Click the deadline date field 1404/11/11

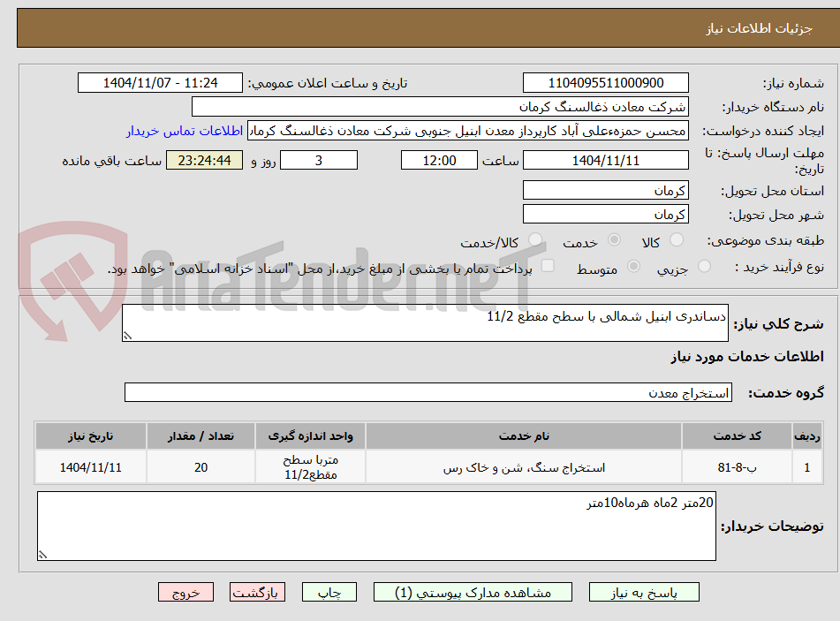click(605, 160)
